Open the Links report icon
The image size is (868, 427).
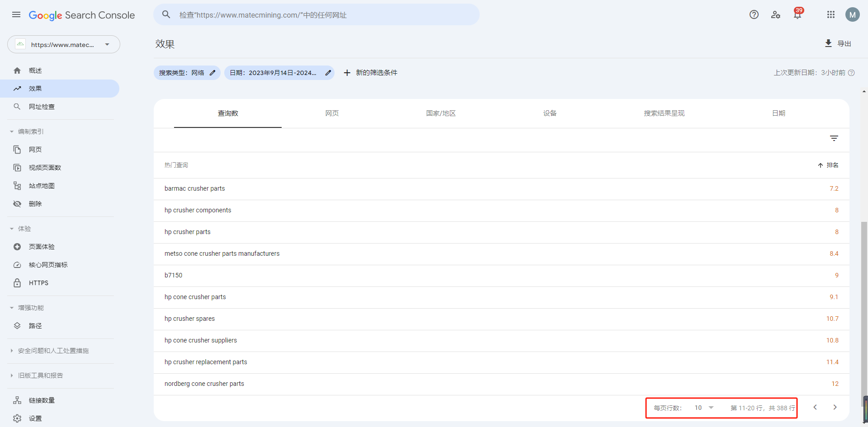[17, 400]
